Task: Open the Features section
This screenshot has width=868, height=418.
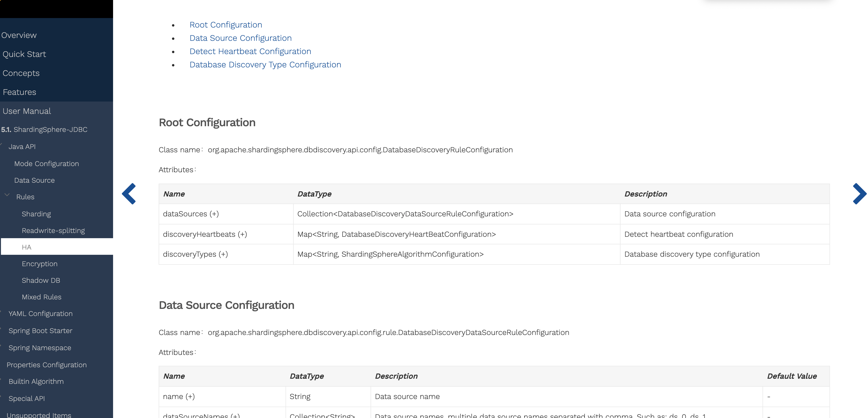Action: coord(19,92)
